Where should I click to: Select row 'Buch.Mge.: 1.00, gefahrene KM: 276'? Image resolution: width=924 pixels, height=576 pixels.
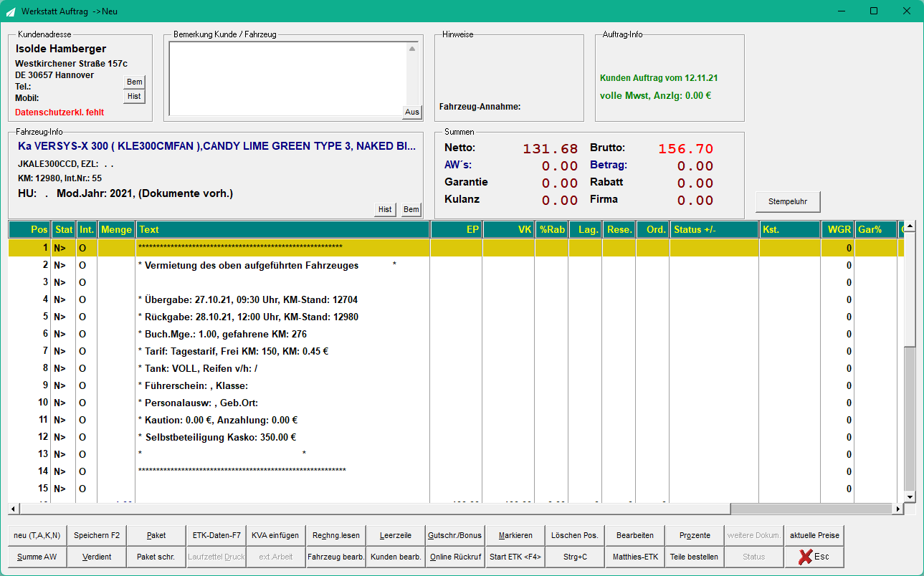click(456, 334)
